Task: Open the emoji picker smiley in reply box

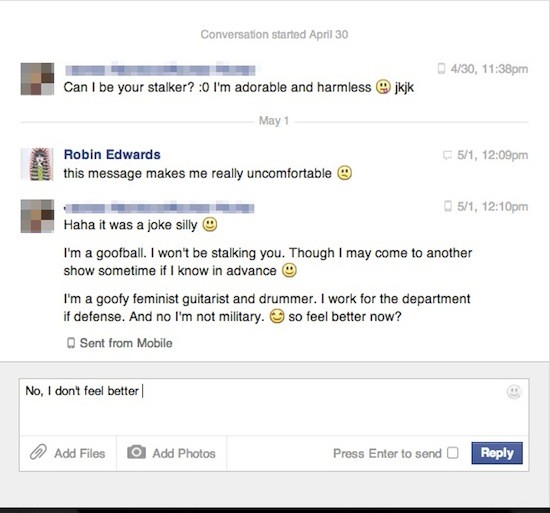Action: (514, 392)
